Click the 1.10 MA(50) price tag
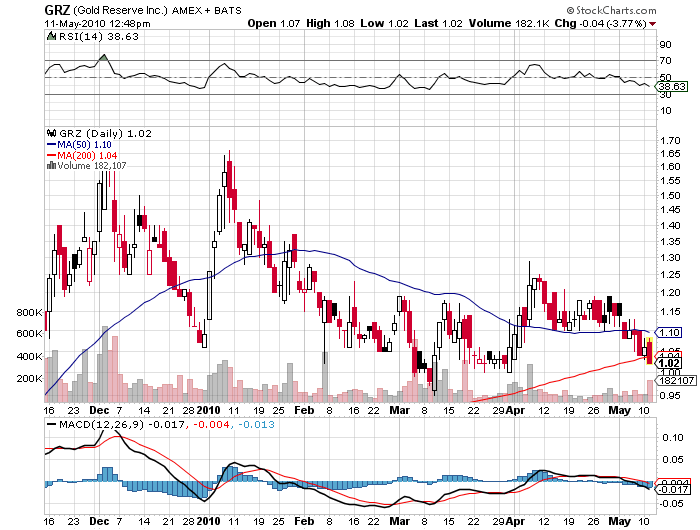The height and width of the screenshot is (530, 700). click(668, 332)
